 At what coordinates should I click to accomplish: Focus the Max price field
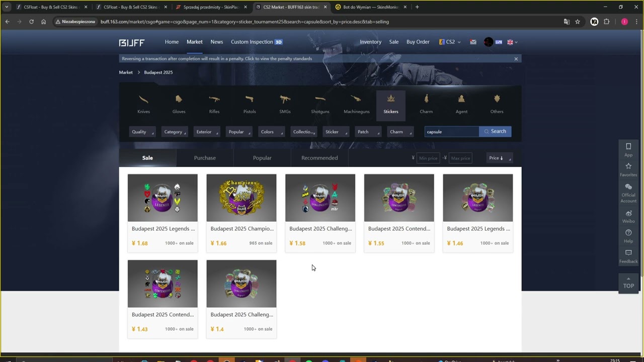pyautogui.click(x=460, y=158)
